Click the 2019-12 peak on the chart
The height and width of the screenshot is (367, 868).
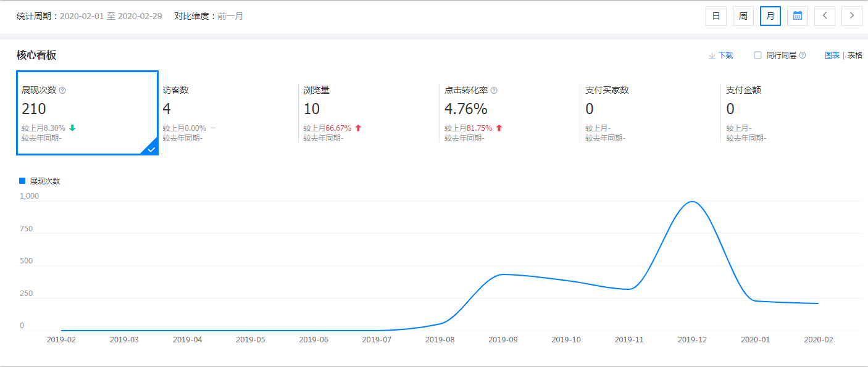[x=691, y=202]
